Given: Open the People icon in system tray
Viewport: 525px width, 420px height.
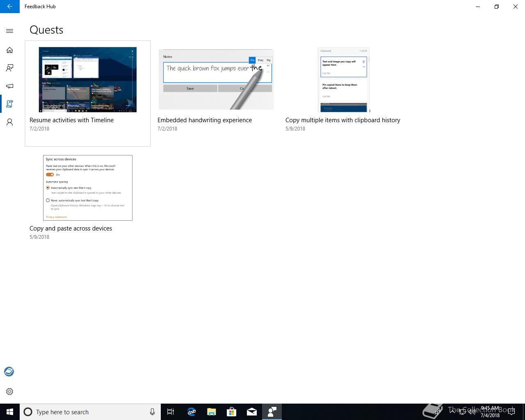Looking at the screenshot, I should pyautogui.click(x=438, y=412).
